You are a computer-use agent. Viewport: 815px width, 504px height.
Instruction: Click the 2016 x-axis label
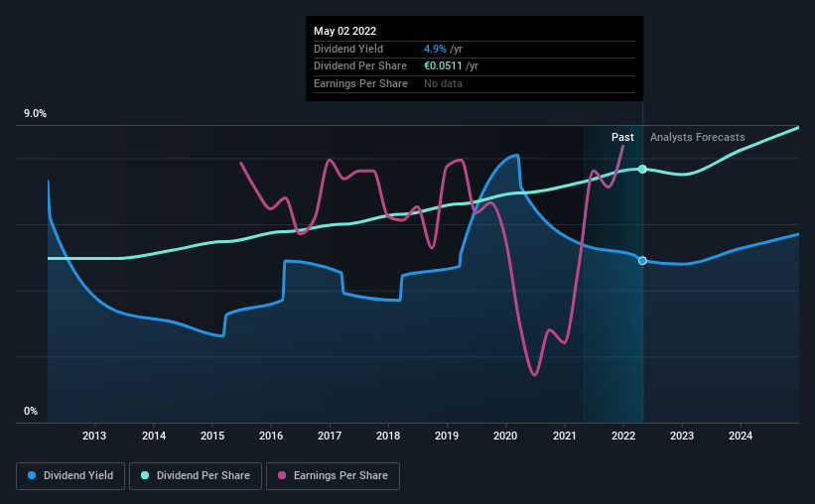click(x=271, y=436)
